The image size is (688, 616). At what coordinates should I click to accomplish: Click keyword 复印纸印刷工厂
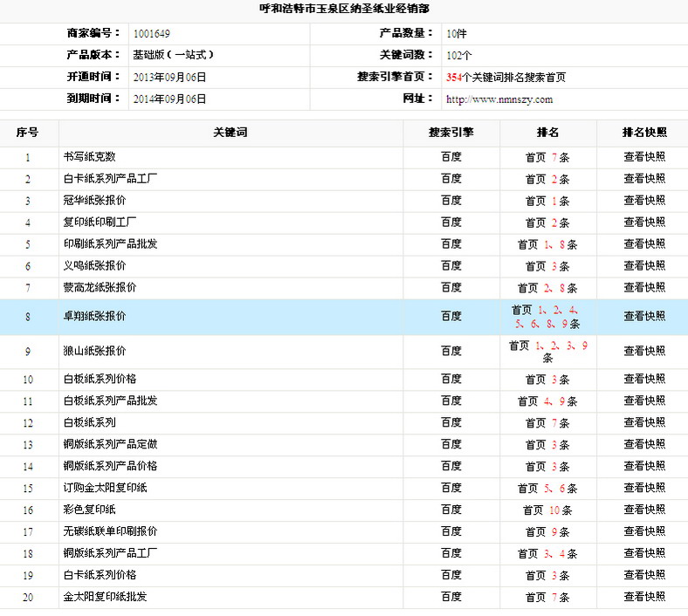pyautogui.click(x=100, y=222)
